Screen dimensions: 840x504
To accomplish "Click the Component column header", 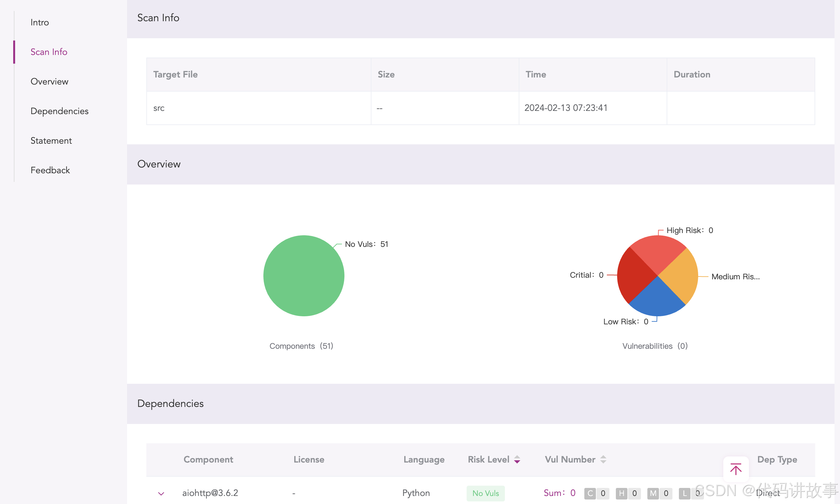I will click(208, 460).
